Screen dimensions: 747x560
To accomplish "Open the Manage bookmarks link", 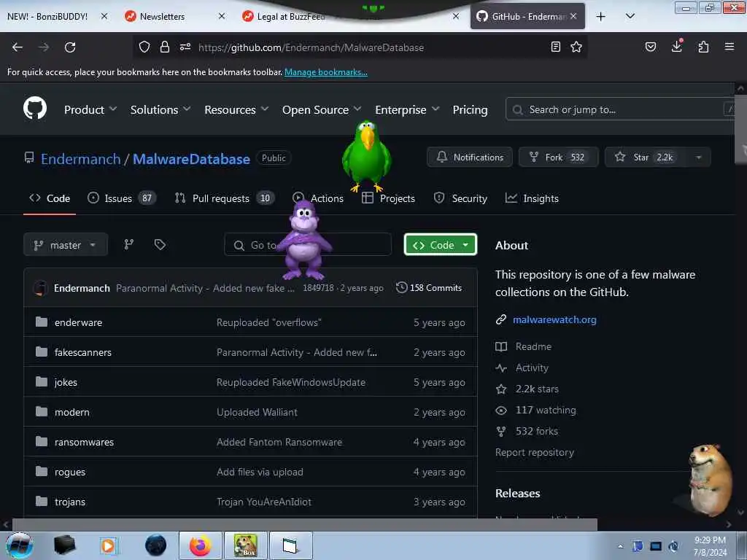I will pyautogui.click(x=326, y=72).
